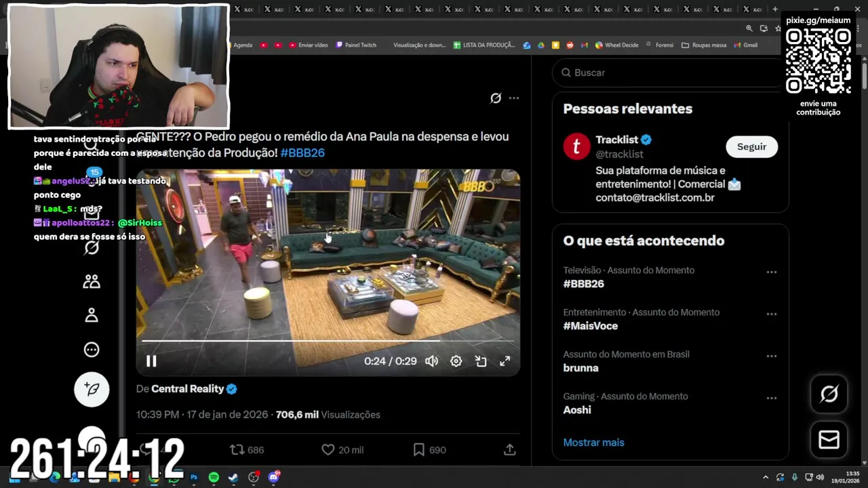Click Mostrar mais under trending
The image size is (868, 488).
[x=593, y=443]
